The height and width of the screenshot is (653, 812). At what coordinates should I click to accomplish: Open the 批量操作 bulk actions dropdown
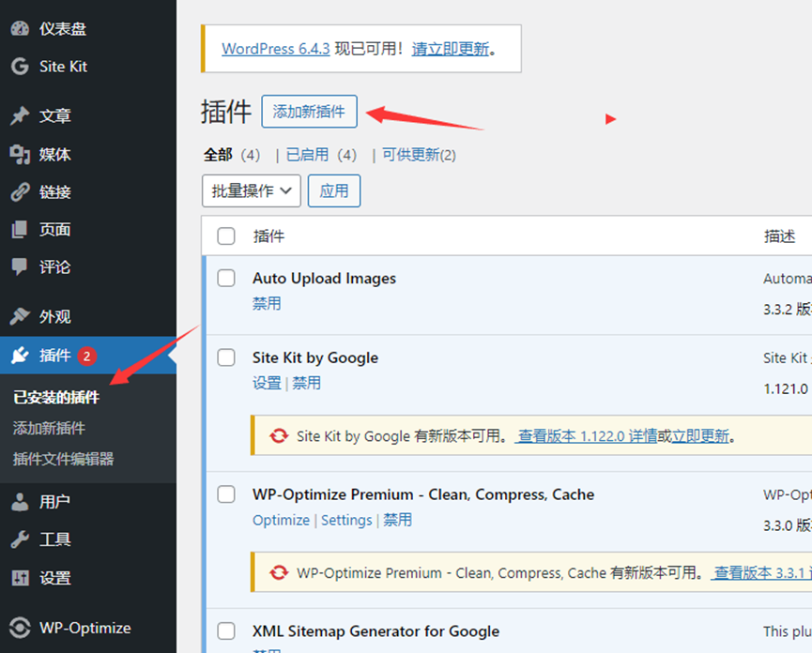pyautogui.click(x=252, y=191)
